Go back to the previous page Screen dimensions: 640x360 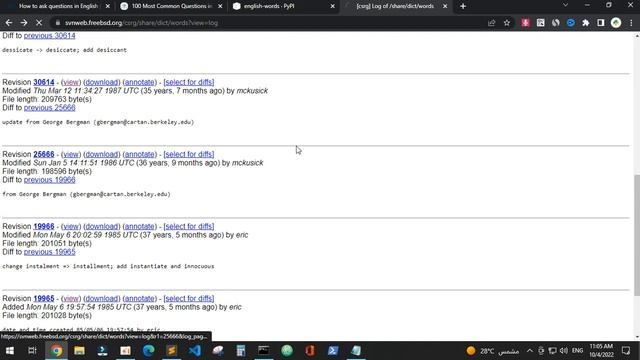(x=9, y=23)
